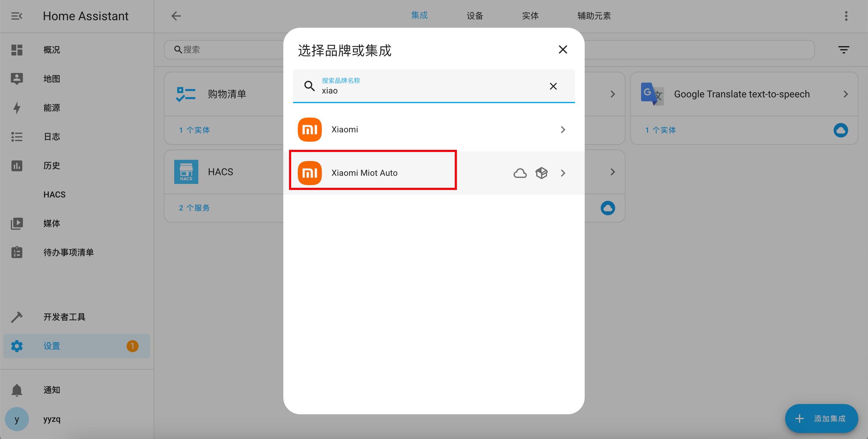Open the 媒体 media page
Image resolution: width=868 pixels, height=439 pixels.
click(x=77, y=223)
